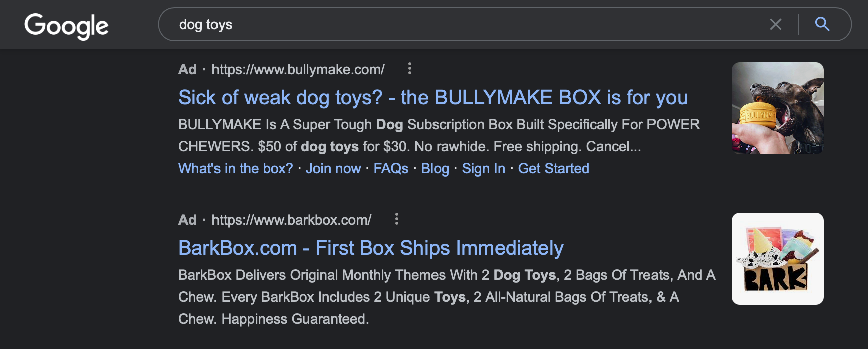Image resolution: width=868 pixels, height=349 pixels.
Task: Click the X to clear the search query
Action: pos(776,24)
